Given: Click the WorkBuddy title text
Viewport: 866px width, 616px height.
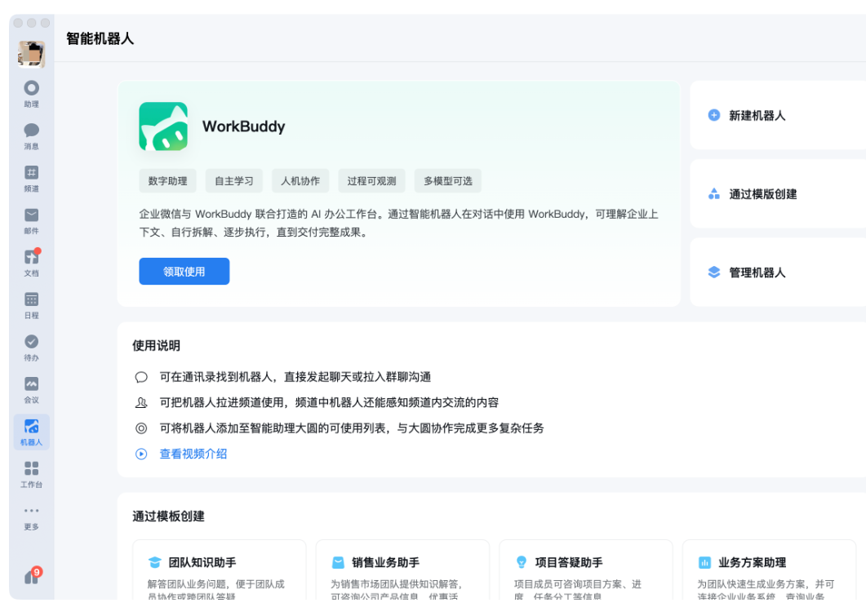Looking at the screenshot, I should pos(243,126).
